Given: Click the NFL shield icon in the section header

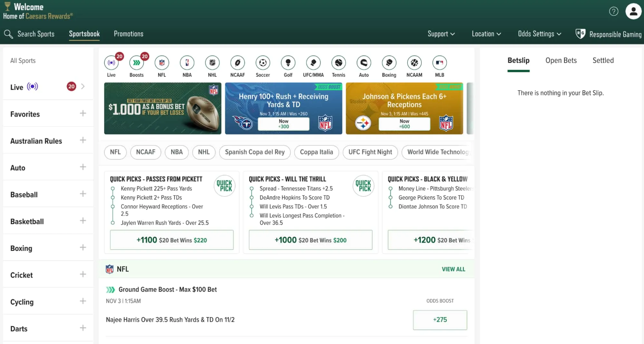Looking at the screenshot, I should pyautogui.click(x=110, y=269).
